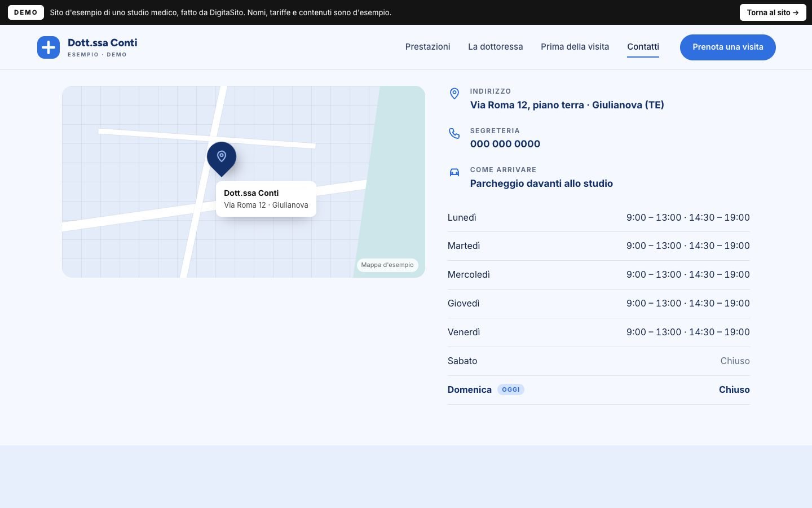812x508 pixels.
Task: Click the blue plus logo icon
Action: [48, 47]
